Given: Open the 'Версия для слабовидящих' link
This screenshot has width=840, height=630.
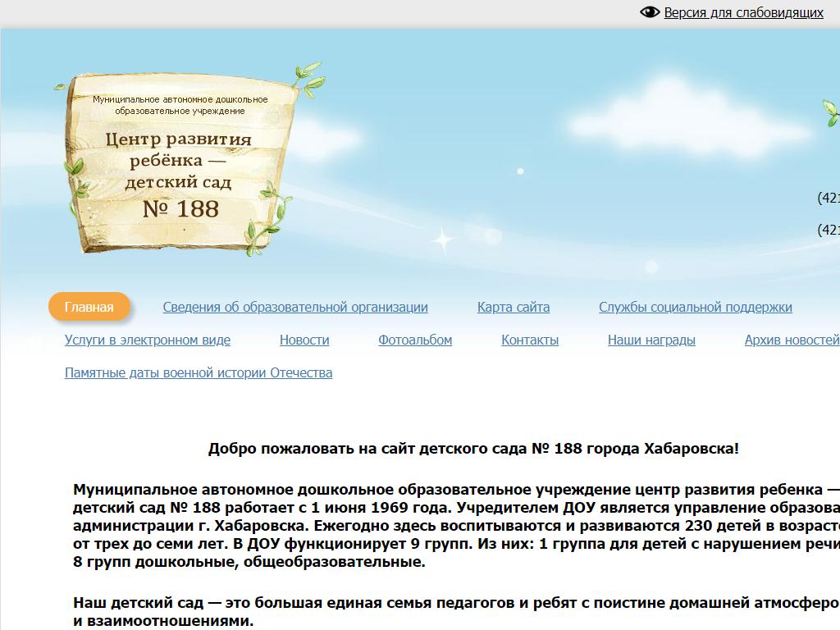Looking at the screenshot, I should pyautogui.click(x=743, y=12).
